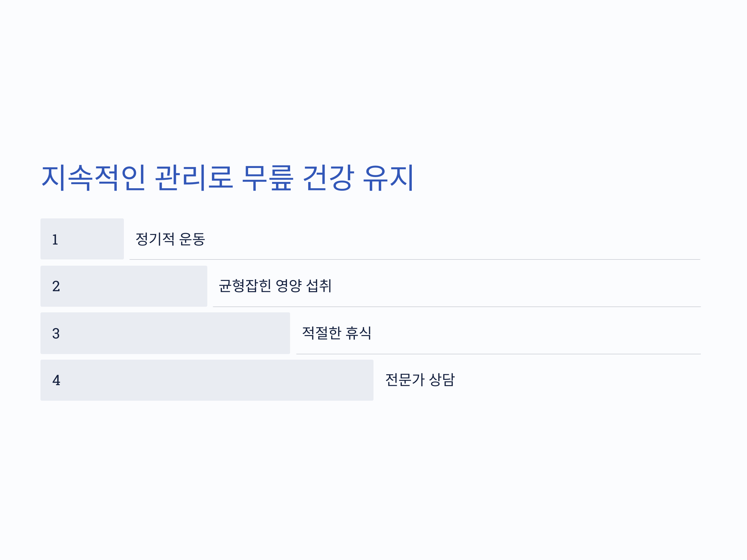Click divider line under 적절한 휴식
Image resolution: width=747 pixels, height=560 pixels.
(x=498, y=354)
